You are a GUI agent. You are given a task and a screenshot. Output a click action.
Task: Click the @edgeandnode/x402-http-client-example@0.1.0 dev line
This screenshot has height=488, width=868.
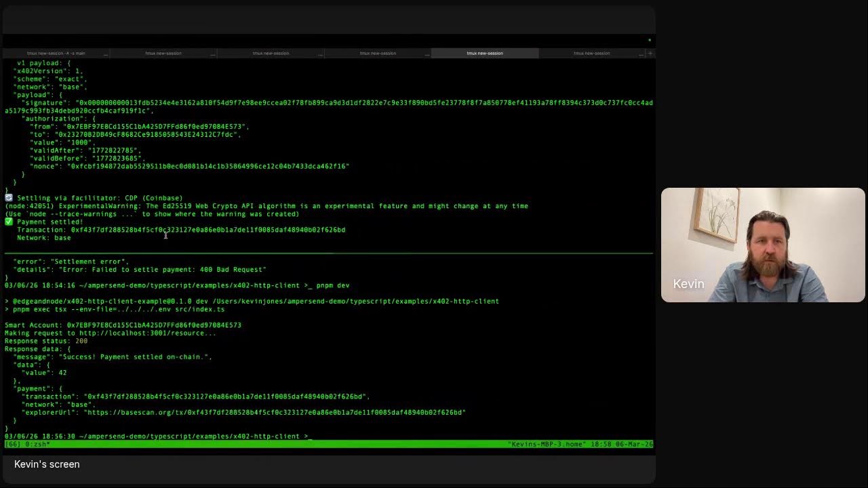pos(252,301)
